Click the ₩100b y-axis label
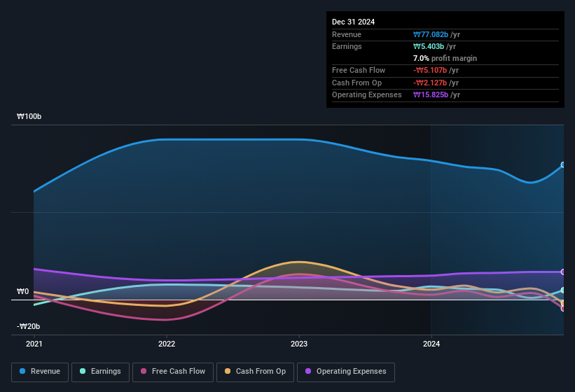 pos(29,116)
